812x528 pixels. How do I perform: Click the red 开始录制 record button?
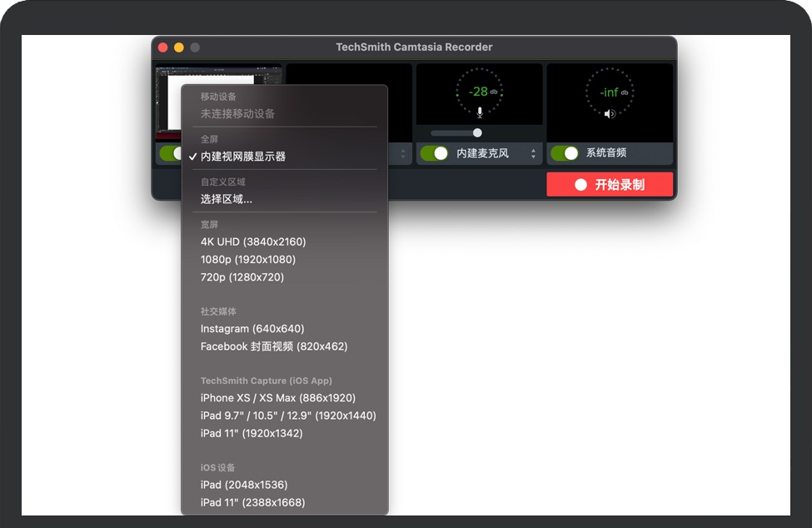(x=610, y=184)
